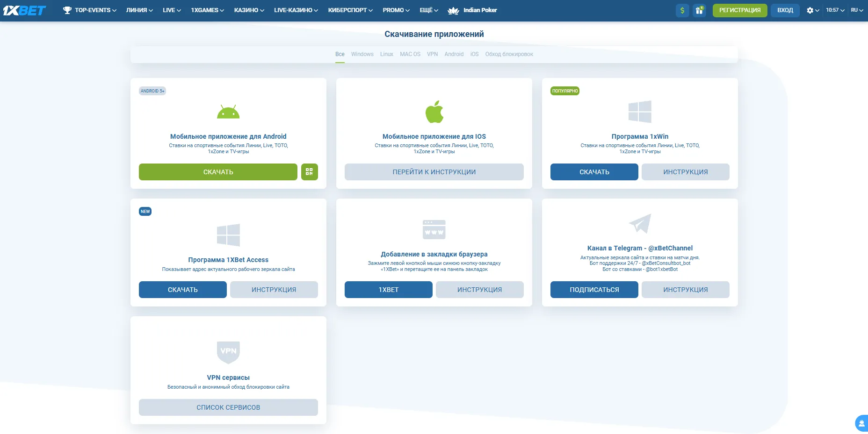The image size is (868, 434).
Task: Open the gift bonuses icon
Action: (699, 10)
